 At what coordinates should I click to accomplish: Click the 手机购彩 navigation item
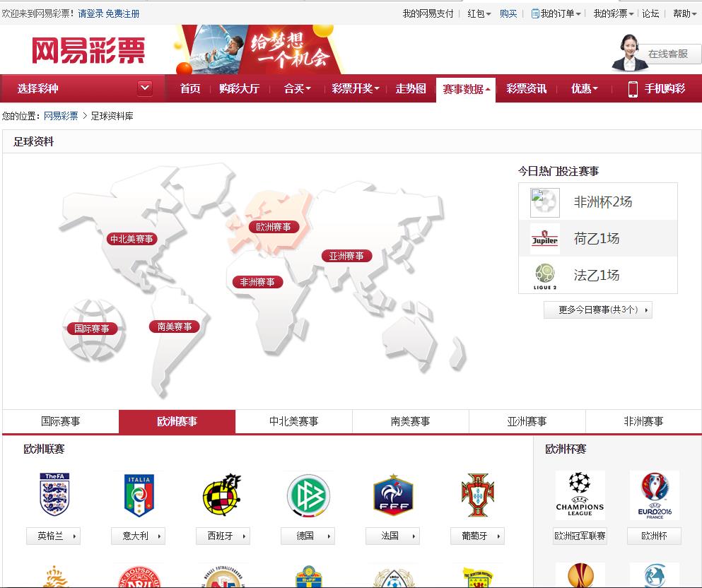tap(665, 88)
